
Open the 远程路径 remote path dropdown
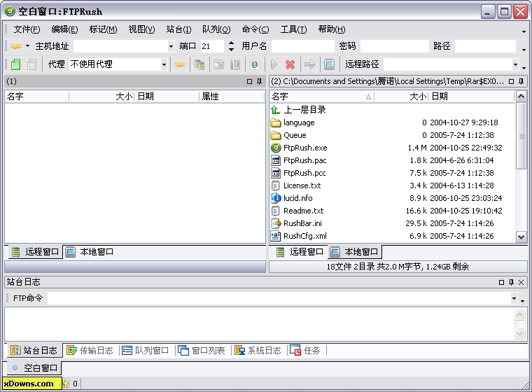pos(515,64)
